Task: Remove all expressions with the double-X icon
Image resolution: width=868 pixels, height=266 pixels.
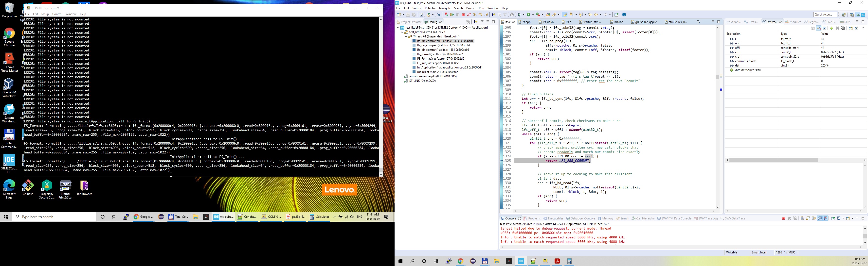Action: click(x=843, y=28)
